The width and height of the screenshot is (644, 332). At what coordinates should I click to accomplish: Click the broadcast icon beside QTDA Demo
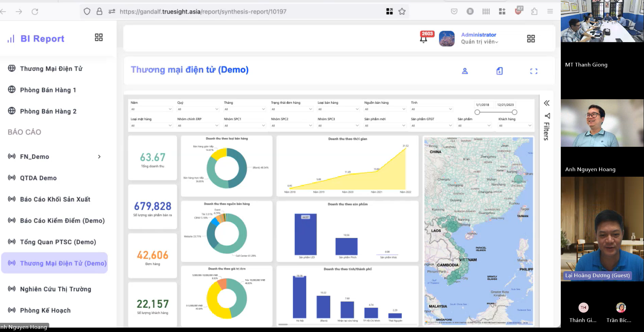12,177
